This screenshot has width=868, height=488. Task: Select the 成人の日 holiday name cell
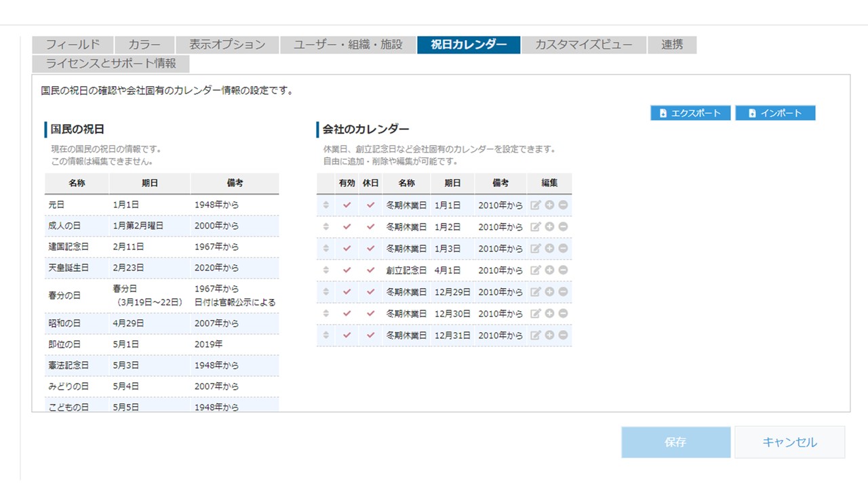coord(77,226)
